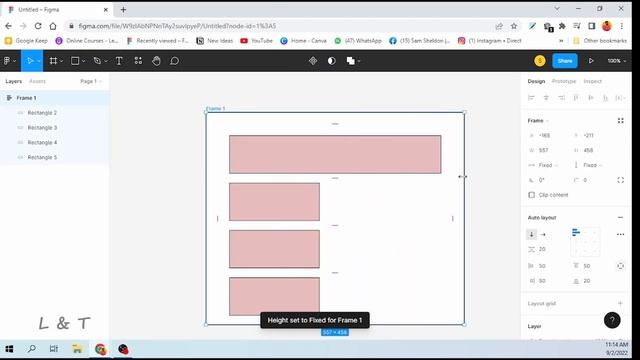Select the Rectangle 2 layer
The width and height of the screenshot is (640, 360).
pos(55,113)
